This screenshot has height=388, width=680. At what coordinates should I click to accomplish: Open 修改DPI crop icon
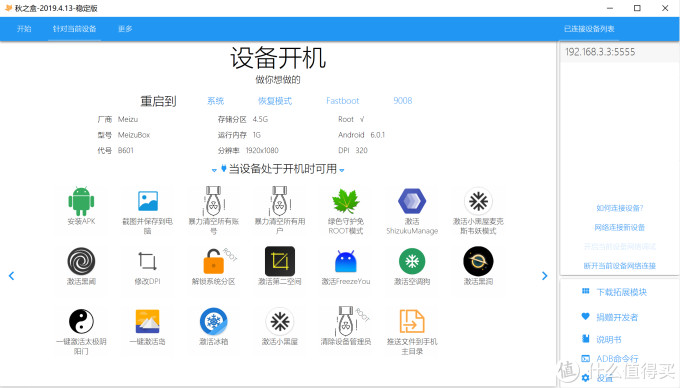click(x=147, y=261)
